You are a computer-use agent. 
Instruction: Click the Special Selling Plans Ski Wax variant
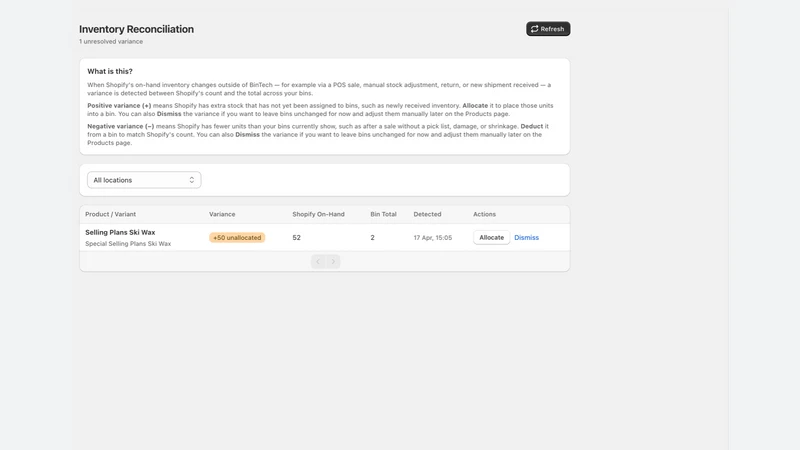pos(128,243)
